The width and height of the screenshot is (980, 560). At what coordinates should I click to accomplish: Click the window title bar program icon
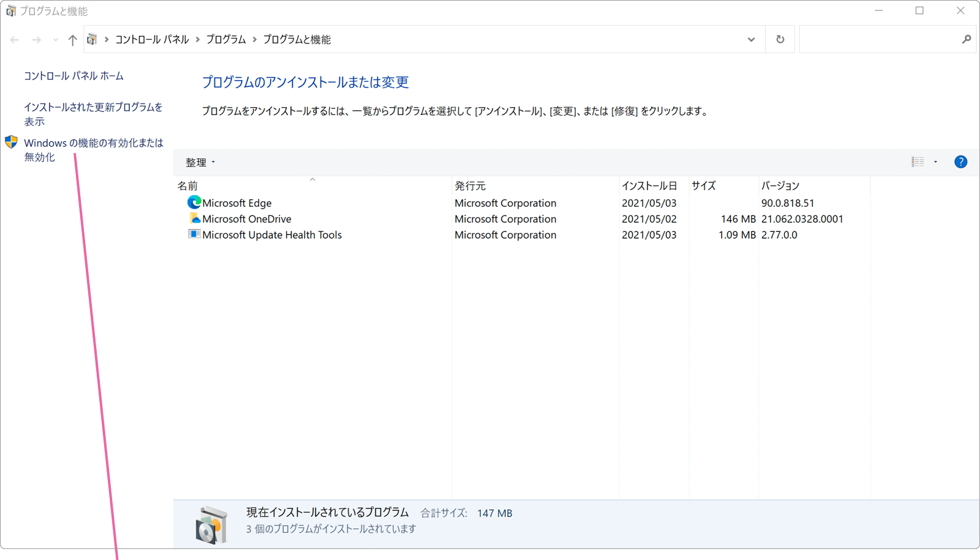(10, 11)
